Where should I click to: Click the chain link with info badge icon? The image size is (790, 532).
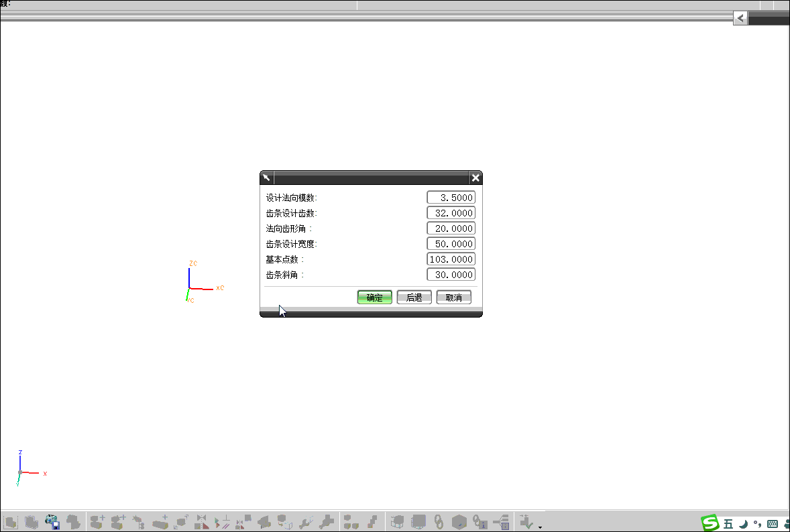479,522
